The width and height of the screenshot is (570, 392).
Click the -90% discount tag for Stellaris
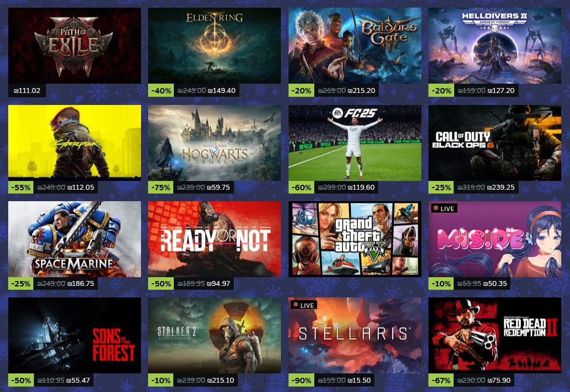(301, 381)
